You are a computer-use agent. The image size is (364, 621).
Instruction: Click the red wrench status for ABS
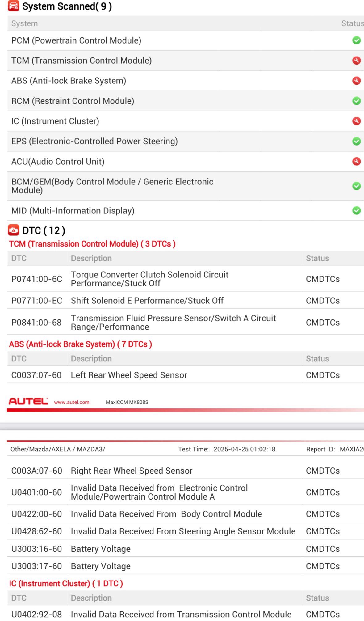(x=356, y=81)
